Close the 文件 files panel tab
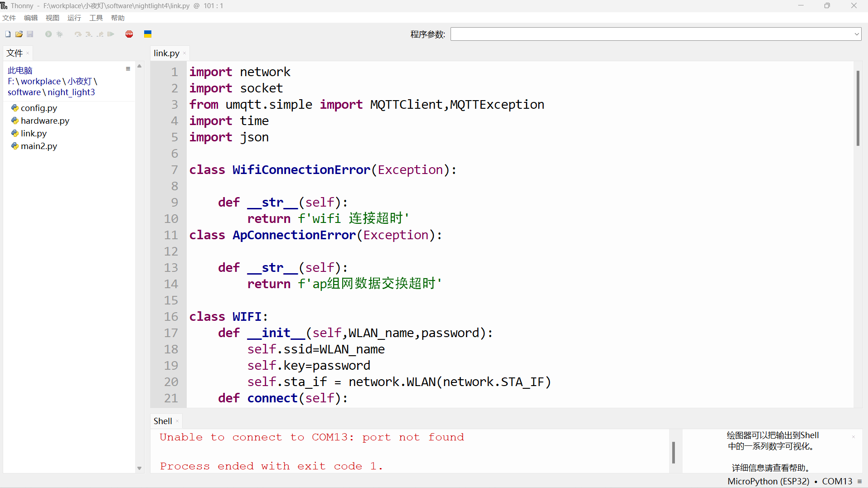The image size is (868, 488). coord(28,53)
